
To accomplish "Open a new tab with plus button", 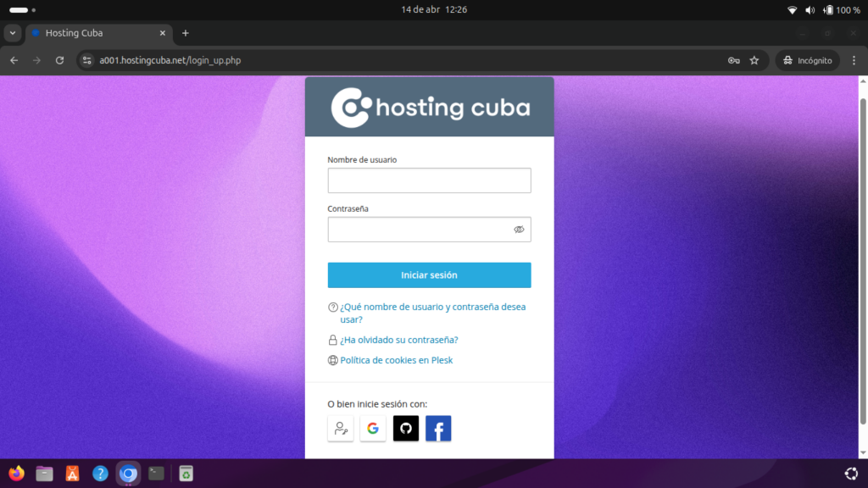I will [x=186, y=33].
